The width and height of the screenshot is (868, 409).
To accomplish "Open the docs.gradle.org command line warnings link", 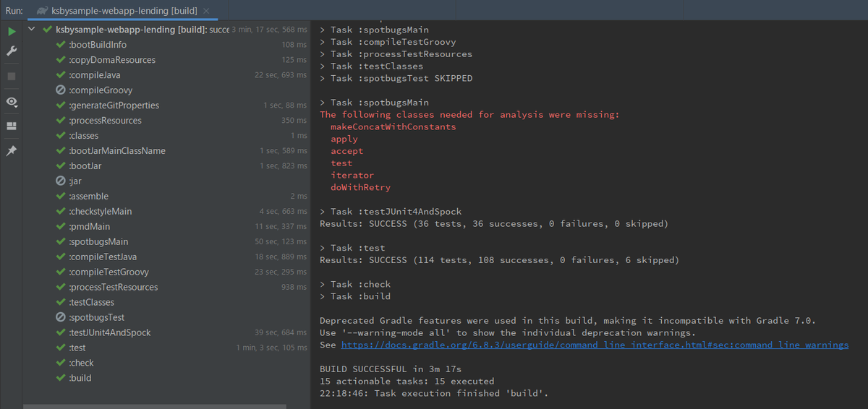I will (x=595, y=345).
